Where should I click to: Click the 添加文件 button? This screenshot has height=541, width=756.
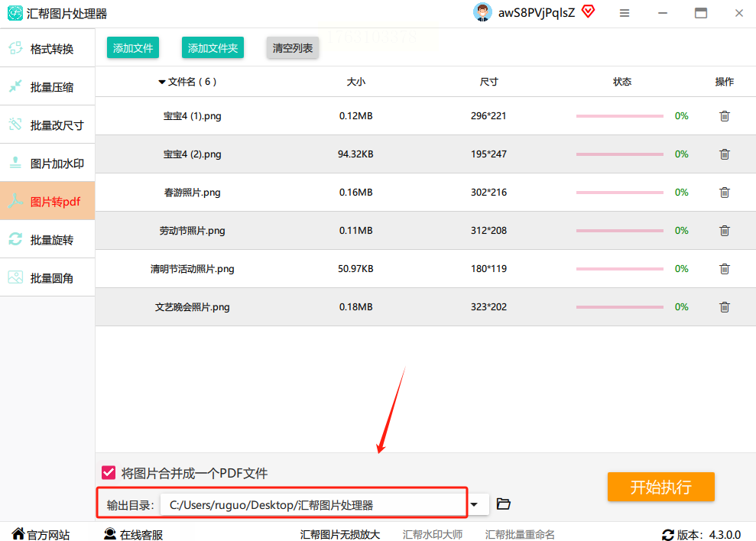(133, 48)
